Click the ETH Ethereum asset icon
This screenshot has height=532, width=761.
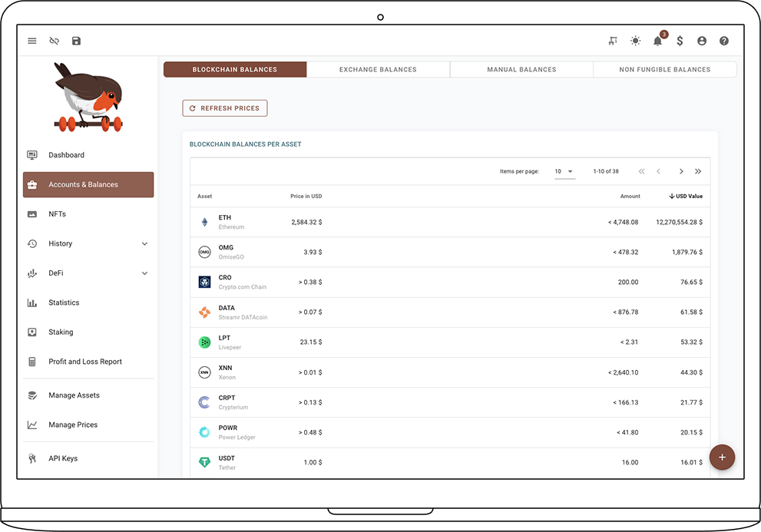[x=205, y=222]
